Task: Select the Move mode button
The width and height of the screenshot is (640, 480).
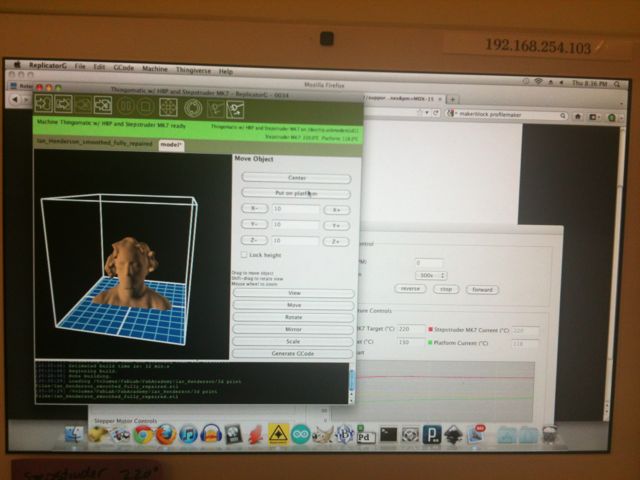Action: tap(294, 305)
